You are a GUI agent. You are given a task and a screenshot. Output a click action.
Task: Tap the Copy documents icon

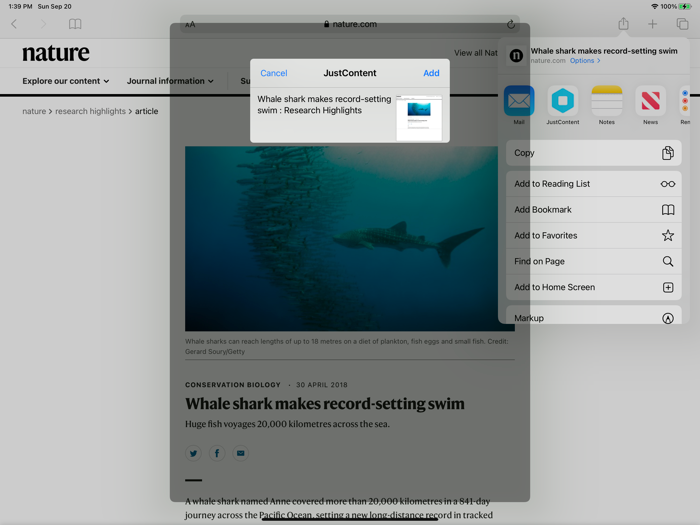(667, 153)
